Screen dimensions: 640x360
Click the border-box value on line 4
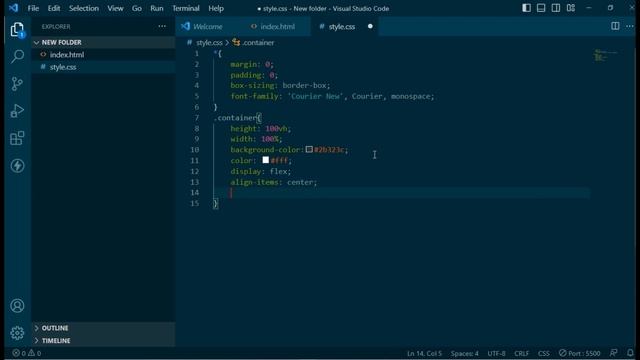point(304,86)
